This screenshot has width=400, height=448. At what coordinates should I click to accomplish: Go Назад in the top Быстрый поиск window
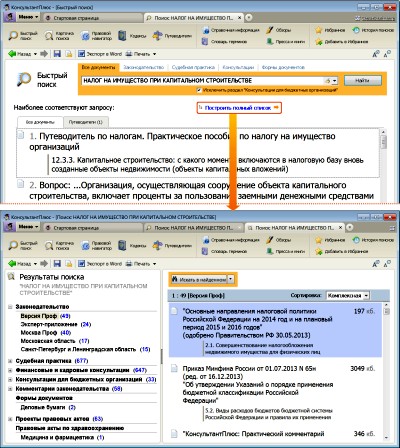[x=20, y=54]
